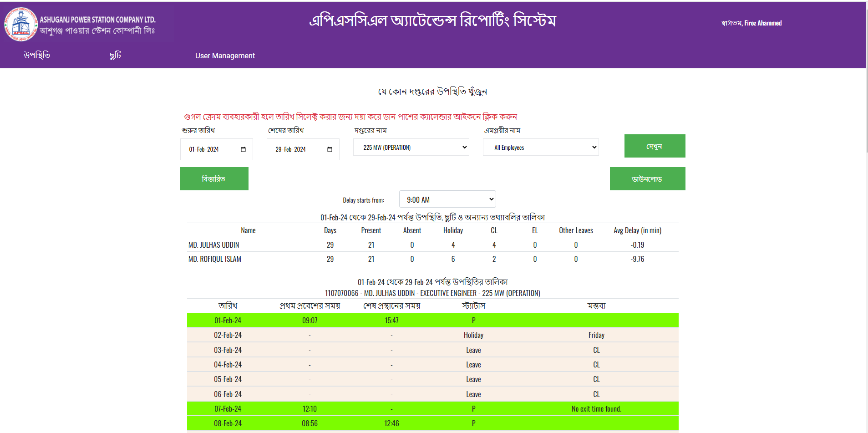Open the User Management menu
868x433 pixels.
(225, 56)
